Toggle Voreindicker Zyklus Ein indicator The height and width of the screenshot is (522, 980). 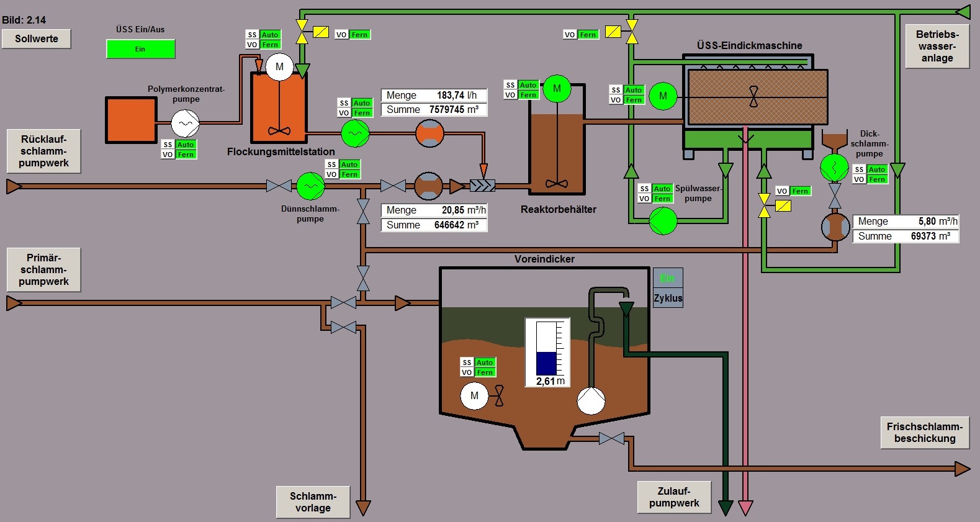tap(667, 278)
